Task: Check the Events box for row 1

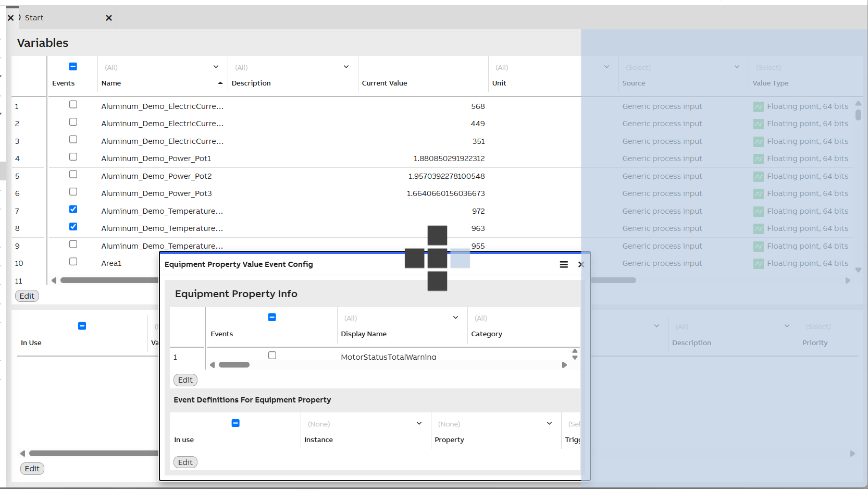Action: pyautogui.click(x=73, y=104)
